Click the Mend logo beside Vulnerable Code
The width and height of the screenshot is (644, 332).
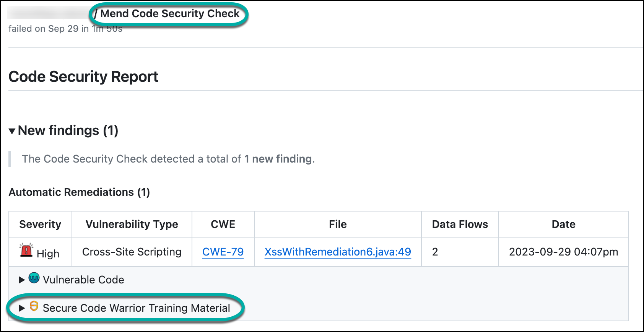(34, 278)
